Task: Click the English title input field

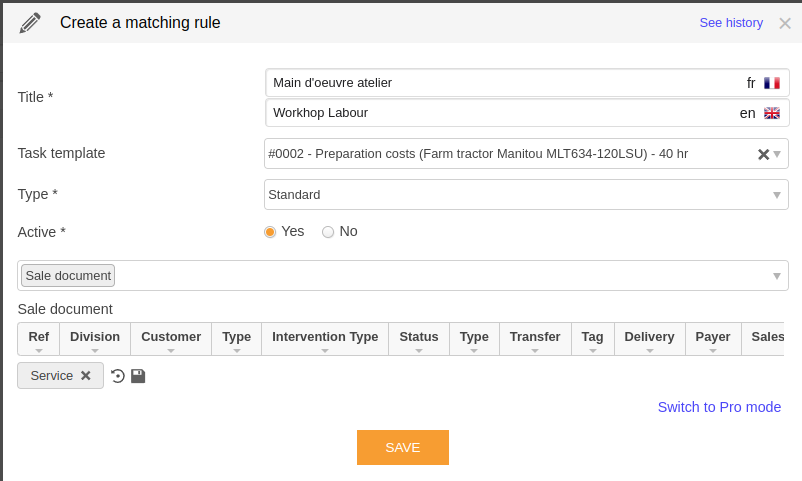Action: (x=527, y=113)
